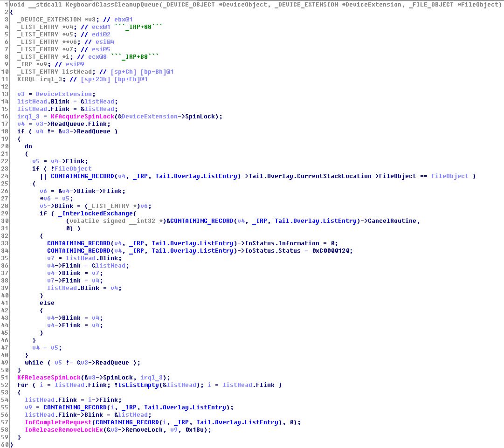
Task: Click the 'v4->Flink = &listHead;' statement
Action: (88, 265)
